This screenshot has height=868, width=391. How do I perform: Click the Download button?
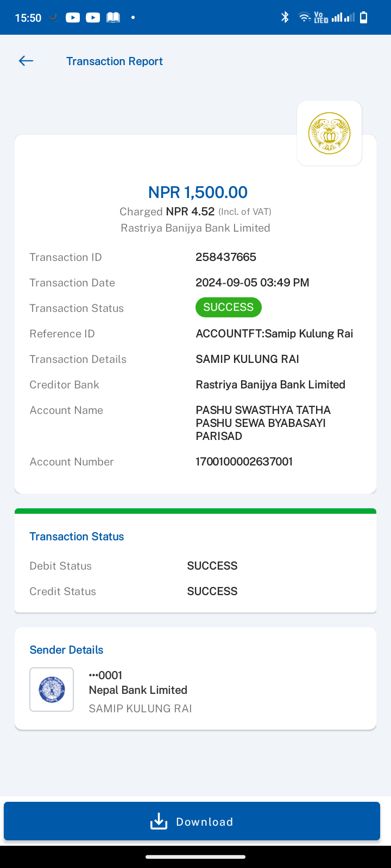(192, 821)
